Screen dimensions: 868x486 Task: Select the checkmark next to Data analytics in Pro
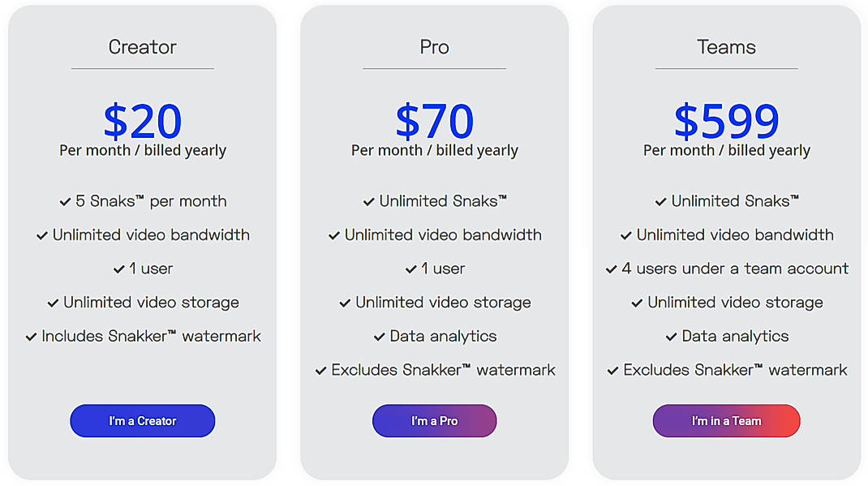(379, 336)
